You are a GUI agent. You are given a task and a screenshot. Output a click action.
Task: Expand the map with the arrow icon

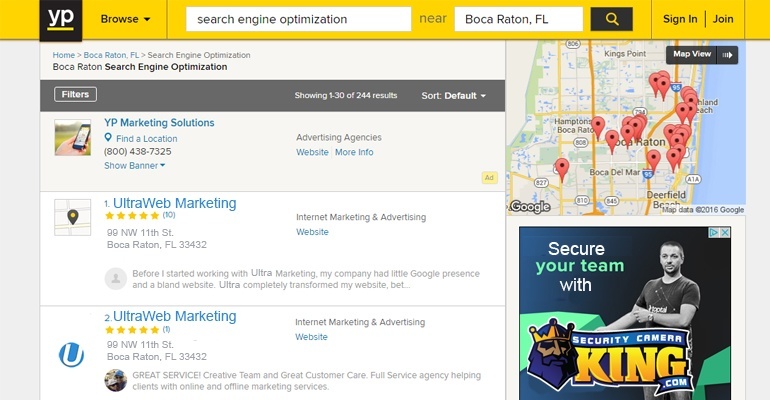[727, 55]
